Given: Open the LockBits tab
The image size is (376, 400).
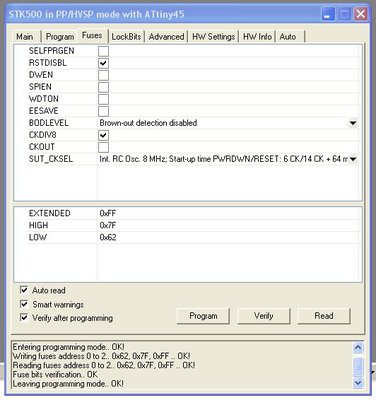Looking at the screenshot, I should pyautogui.click(x=126, y=37).
